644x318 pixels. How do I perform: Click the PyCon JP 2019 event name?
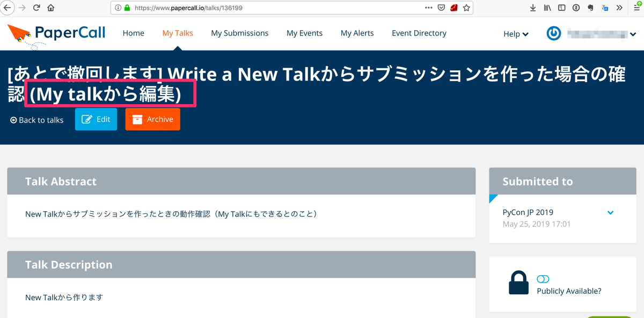(528, 212)
